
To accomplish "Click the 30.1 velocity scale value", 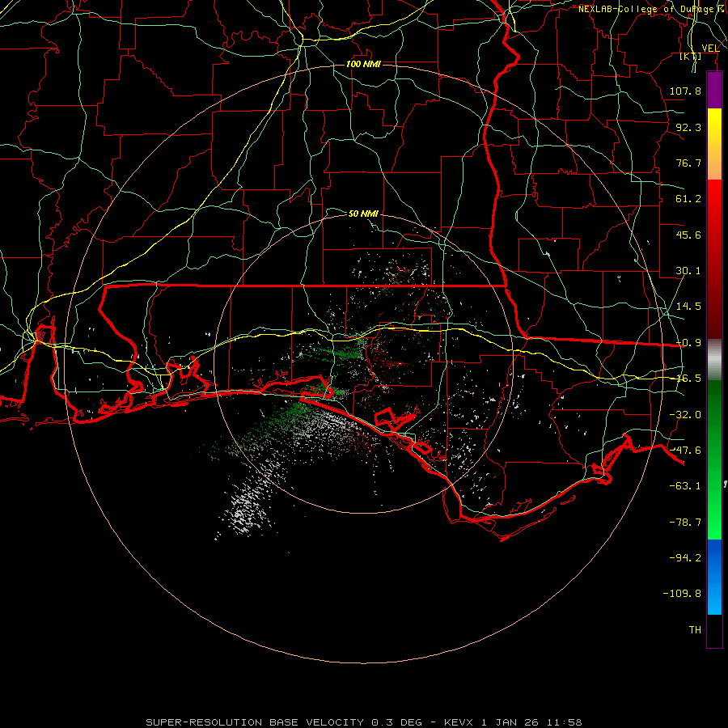I will pyautogui.click(x=688, y=271).
